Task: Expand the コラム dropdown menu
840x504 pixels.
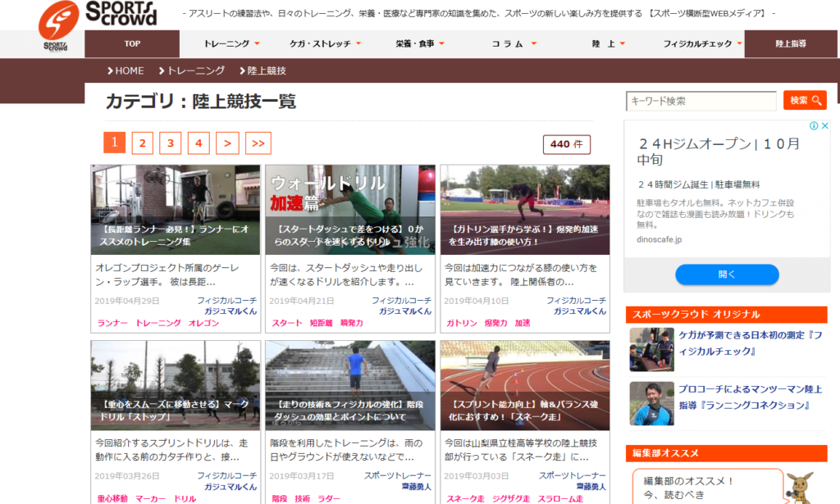Action: (x=514, y=44)
